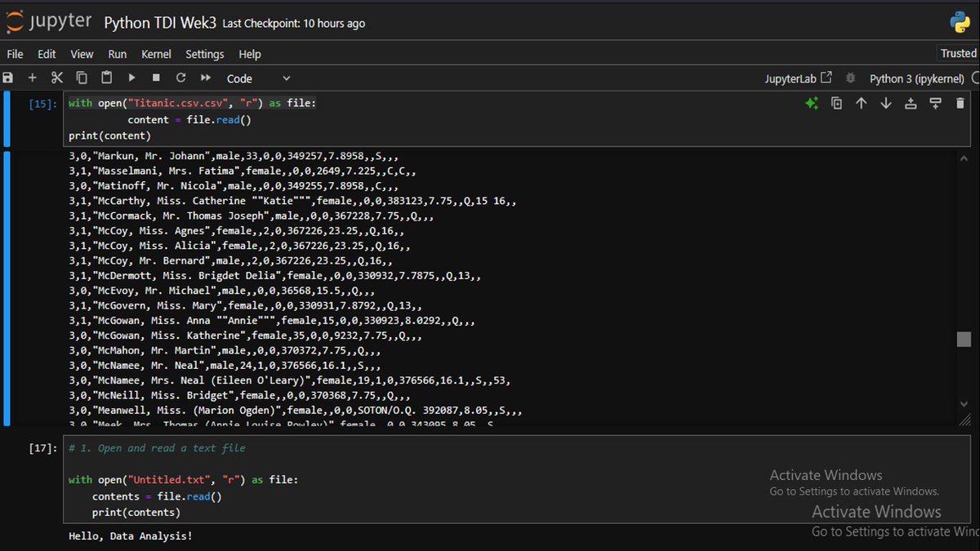Click the [17]: cell prompt
The height and width of the screenshot is (551, 980).
[43, 448]
